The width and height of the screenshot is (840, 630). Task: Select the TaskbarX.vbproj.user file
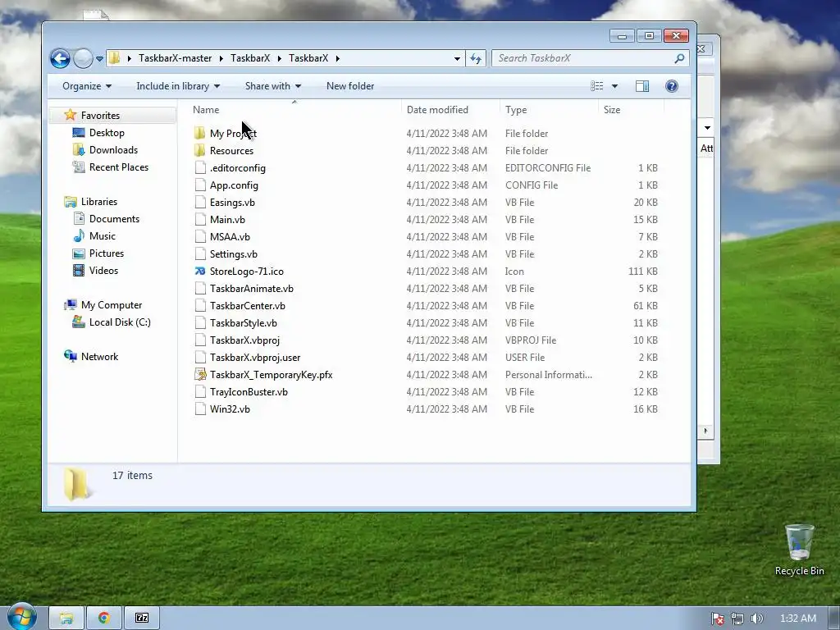pyautogui.click(x=255, y=358)
